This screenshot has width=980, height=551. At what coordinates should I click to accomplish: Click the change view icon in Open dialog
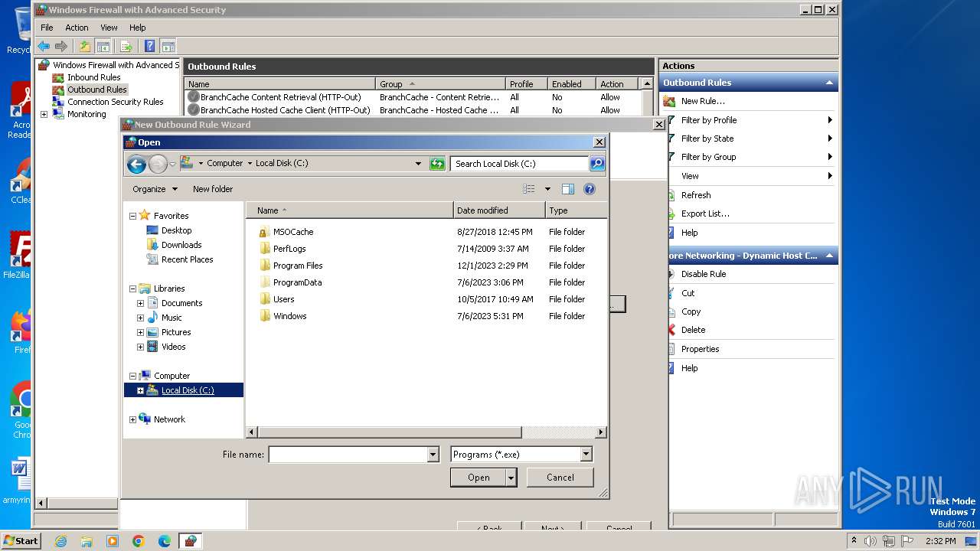click(x=529, y=189)
